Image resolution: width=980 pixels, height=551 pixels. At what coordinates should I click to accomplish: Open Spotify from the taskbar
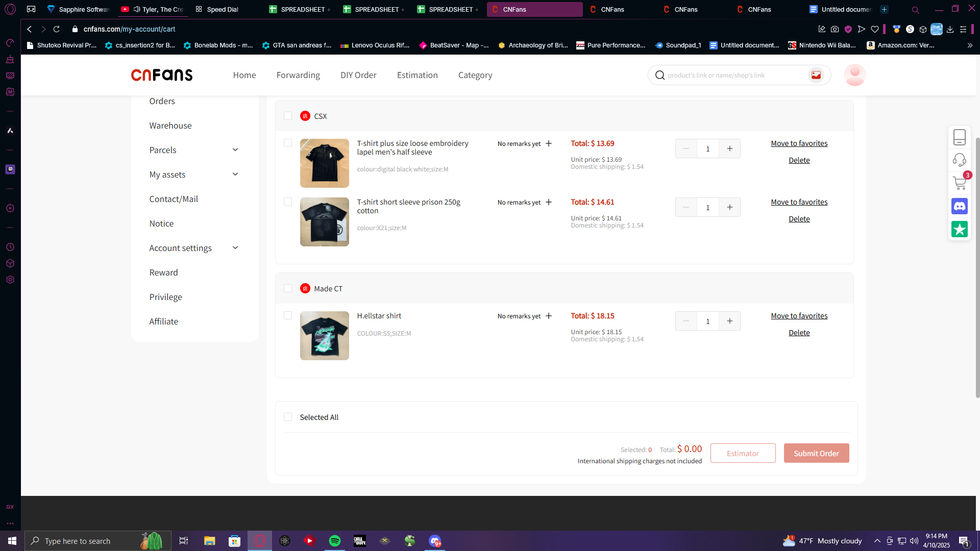coord(335,541)
